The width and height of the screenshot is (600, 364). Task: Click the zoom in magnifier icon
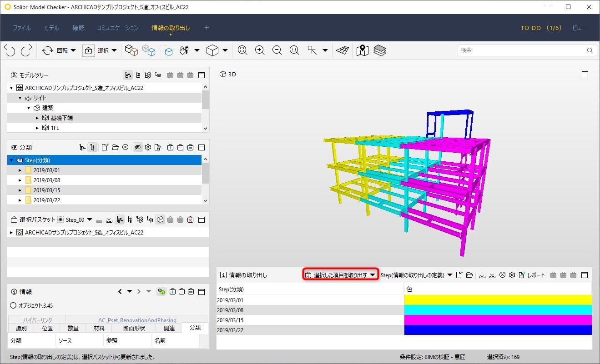pos(260,50)
